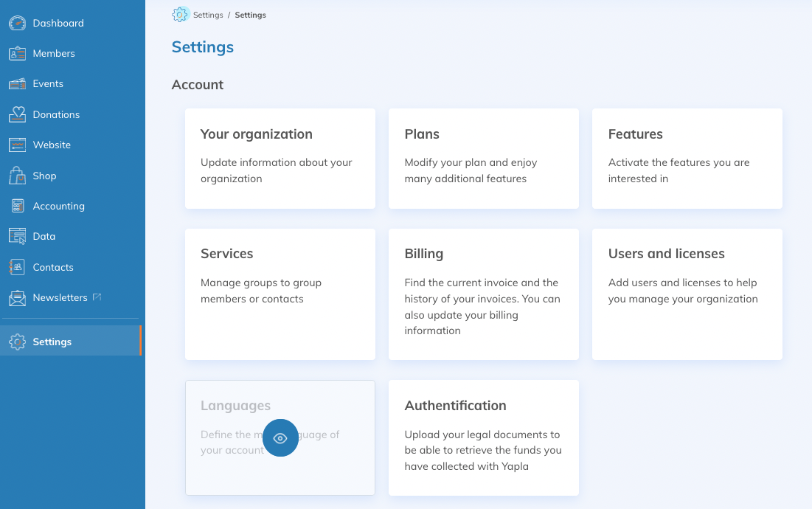Open Contacts via its address book icon
Screen dimensions: 812x509
click(x=16, y=267)
